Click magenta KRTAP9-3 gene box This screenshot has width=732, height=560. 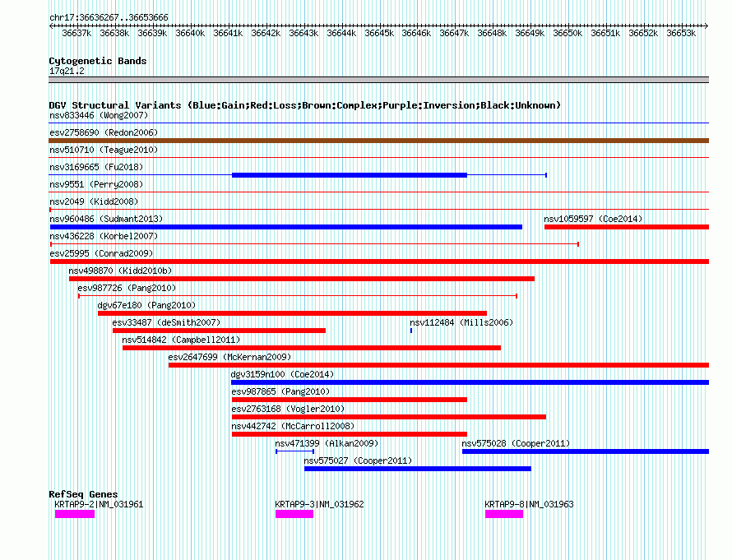pos(294,514)
